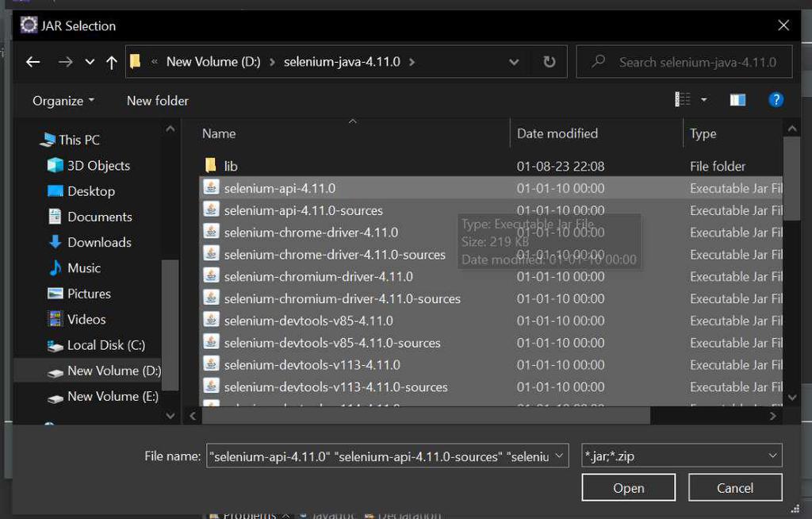Click lib folder icon

pyautogui.click(x=210, y=165)
